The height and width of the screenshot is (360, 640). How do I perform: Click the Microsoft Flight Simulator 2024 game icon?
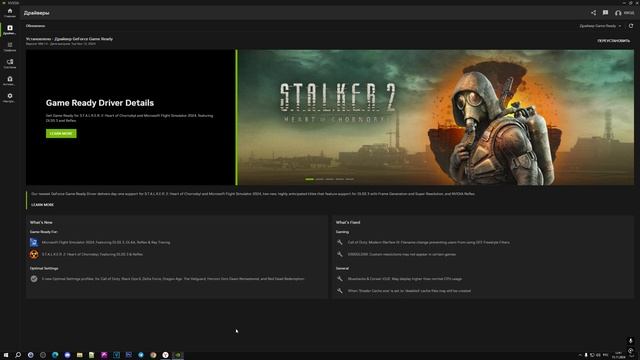[x=34, y=242]
